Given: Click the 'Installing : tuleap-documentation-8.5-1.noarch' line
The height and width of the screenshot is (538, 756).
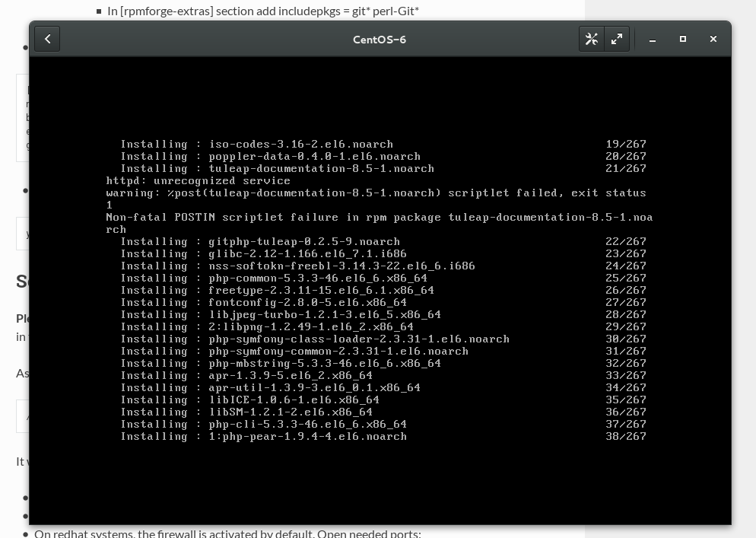Looking at the screenshot, I should pos(383,168).
